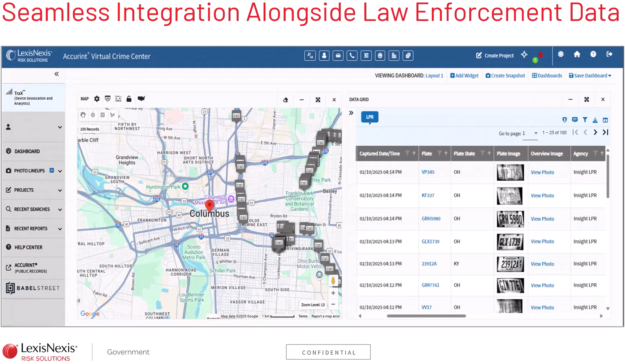This screenshot has width=625, height=364.
Task: Select the circle drawing tool on map
Action: (93, 115)
